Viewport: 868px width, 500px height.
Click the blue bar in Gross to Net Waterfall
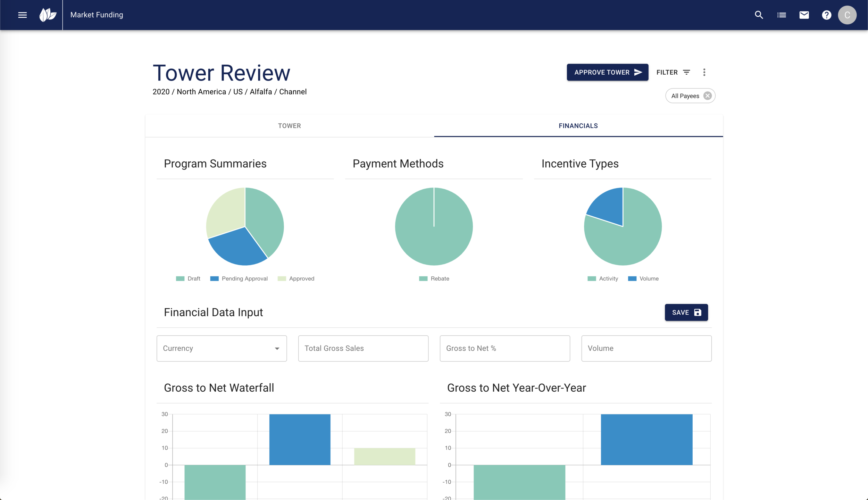point(300,440)
